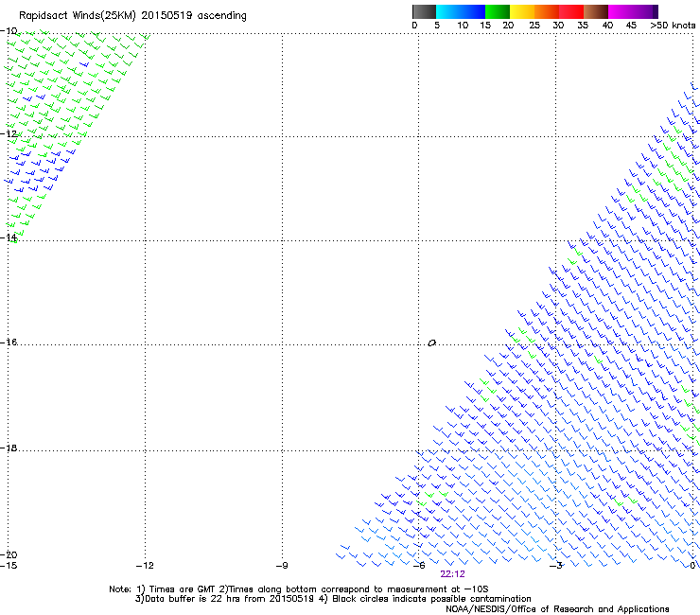Select the red 30-35 knots color segment

[x=571, y=11]
